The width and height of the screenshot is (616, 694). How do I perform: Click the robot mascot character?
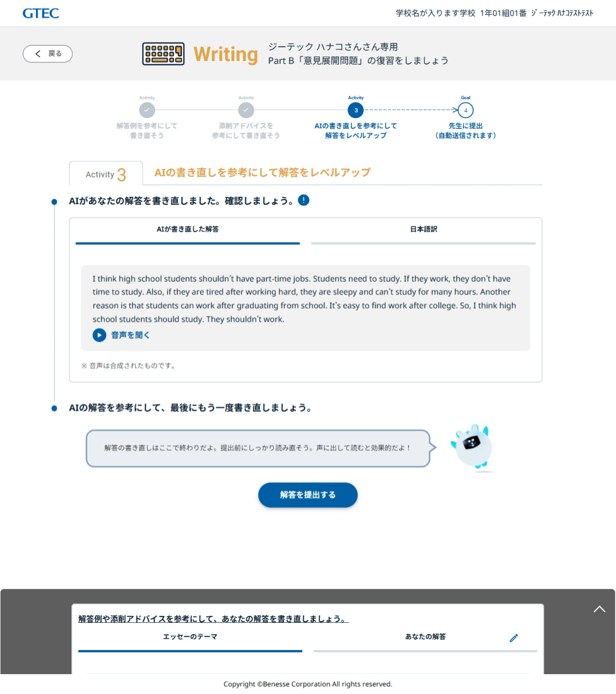[472, 448]
